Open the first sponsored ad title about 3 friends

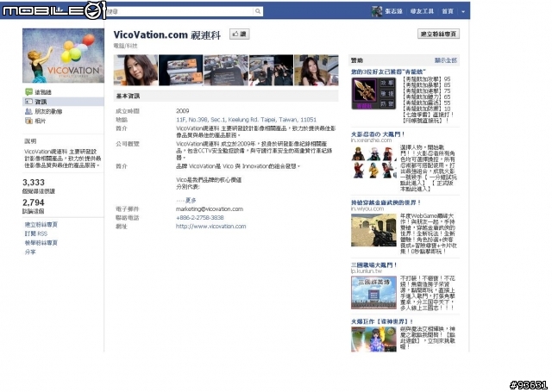[388, 72]
